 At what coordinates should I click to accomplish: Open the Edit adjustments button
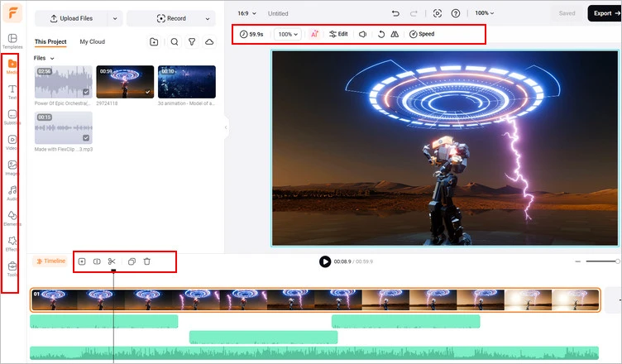point(338,34)
